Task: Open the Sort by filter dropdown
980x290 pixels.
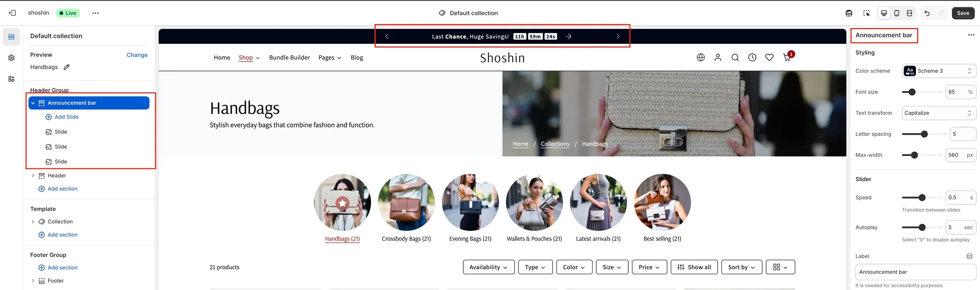Action: (x=741, y=267)
